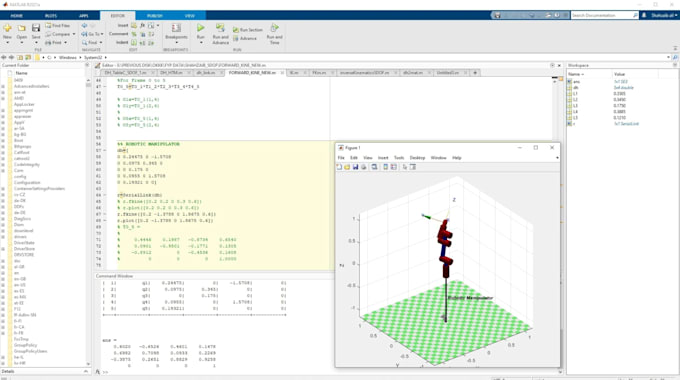Click the Run and Time icon

click(x=274, y=28)
